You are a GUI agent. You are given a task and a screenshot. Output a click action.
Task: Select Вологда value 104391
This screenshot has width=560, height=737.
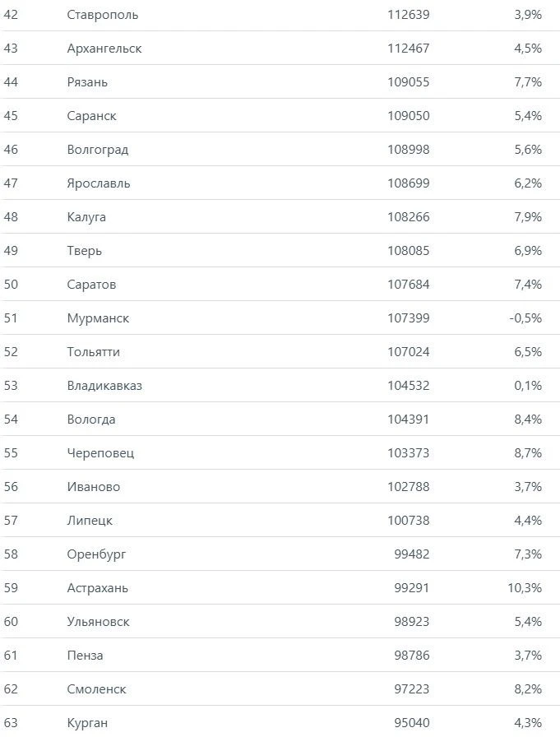click(408, 419)
